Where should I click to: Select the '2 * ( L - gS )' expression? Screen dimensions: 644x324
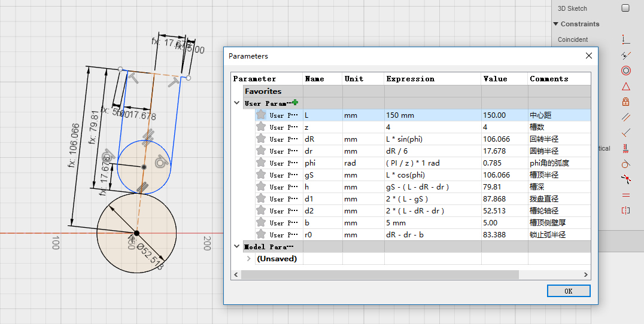tap(433, 199)
